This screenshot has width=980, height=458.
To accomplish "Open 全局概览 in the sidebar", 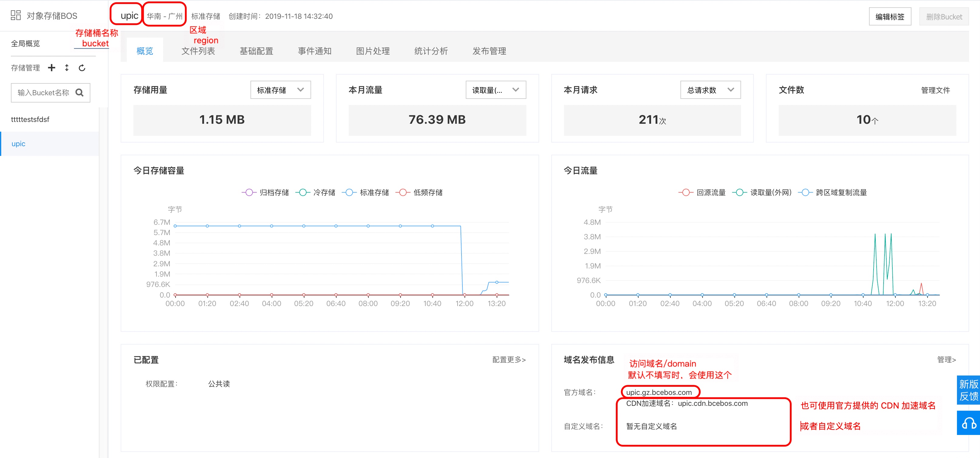I will [x=25, y=43].
